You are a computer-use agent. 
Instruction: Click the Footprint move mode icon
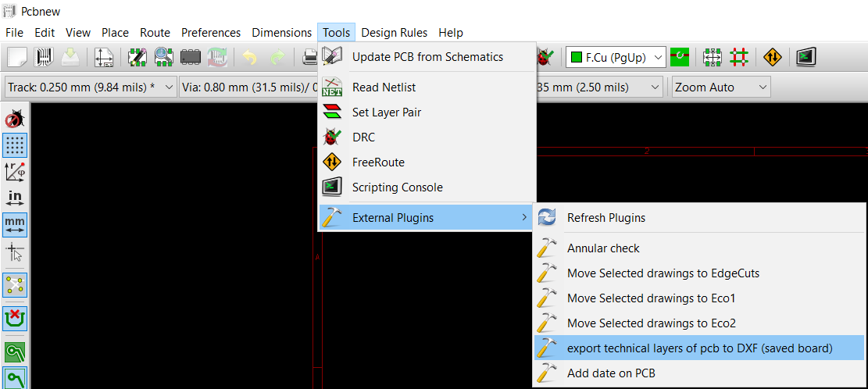click(712, 57)
